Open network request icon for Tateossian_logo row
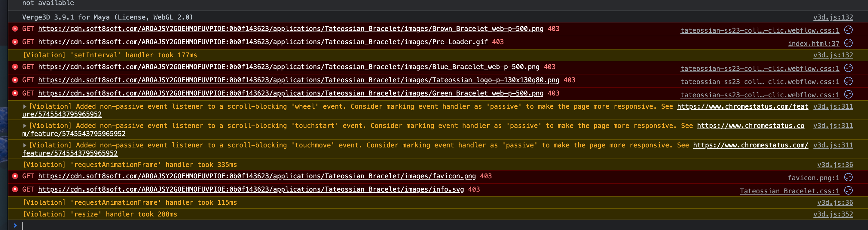Viewport: 868px width, 230px height. [848, 81]
